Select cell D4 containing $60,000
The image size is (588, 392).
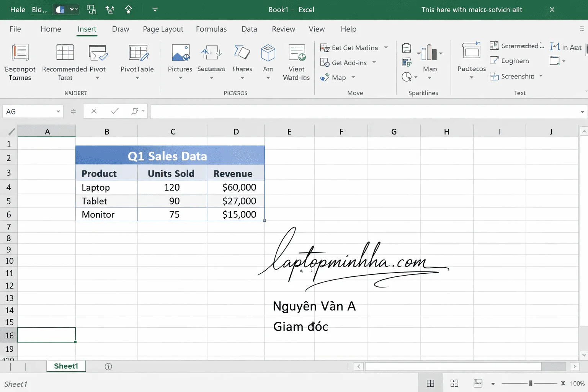click(x=236, y=187)
